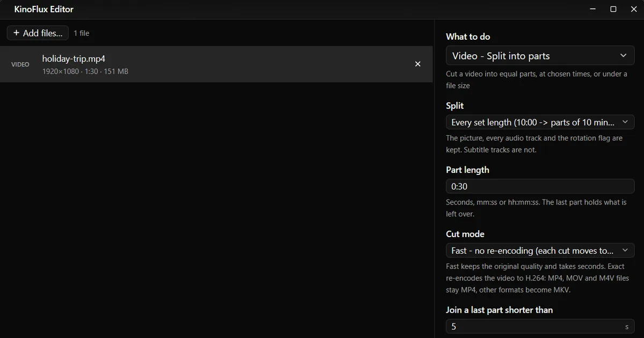Open the Cut mode dropdown
644x338 pixels.
coord(540,251)
